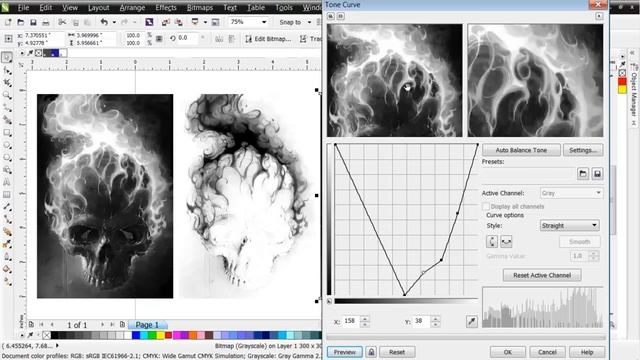The width and height of the screenshot is (640, 360).
Task: Open the Layout menu
Action: tap(98, 8)
